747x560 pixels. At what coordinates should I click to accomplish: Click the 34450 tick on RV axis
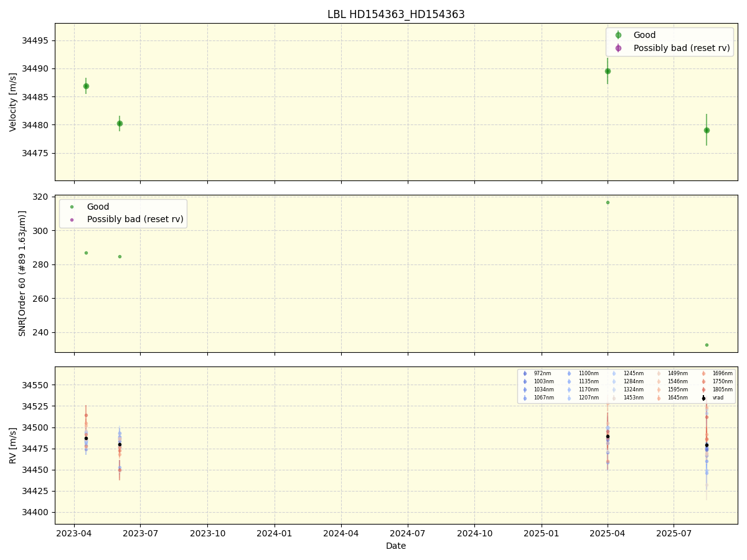[36, 470]
